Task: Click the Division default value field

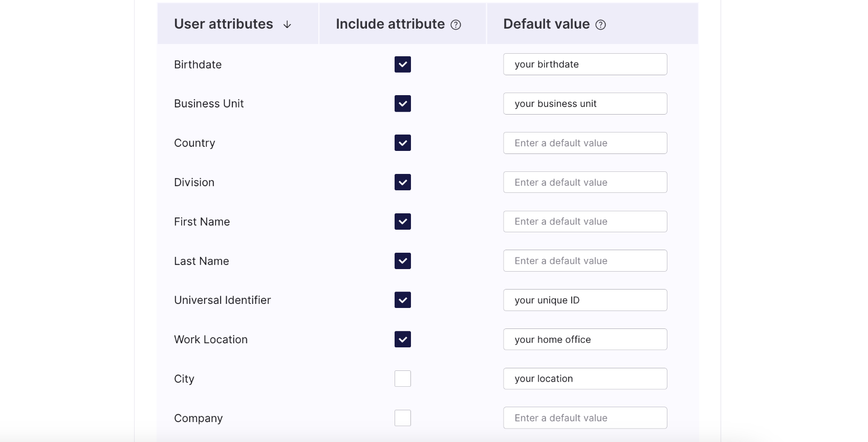Action: (585, 182)
